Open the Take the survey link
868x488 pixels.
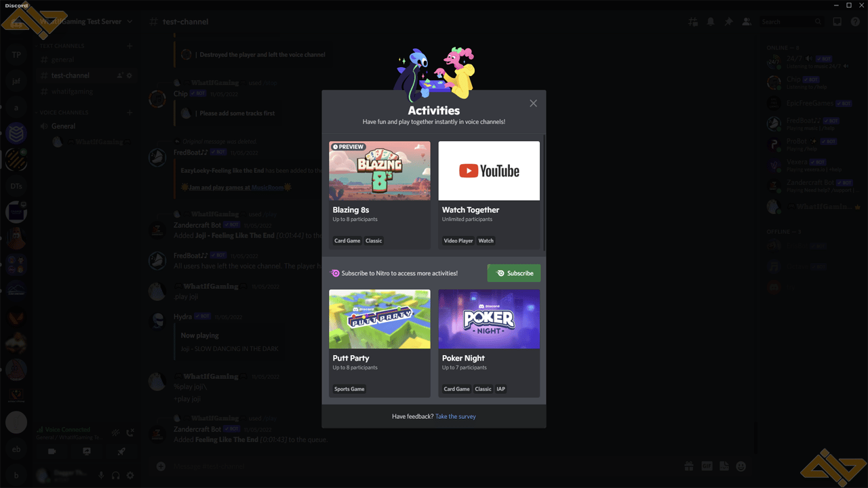point(456,416)
